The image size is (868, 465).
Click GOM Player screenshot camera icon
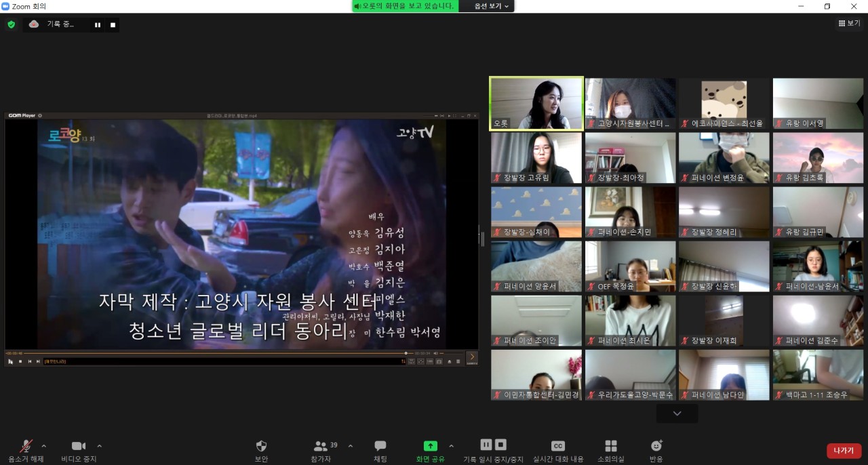(x=439, y=361)
